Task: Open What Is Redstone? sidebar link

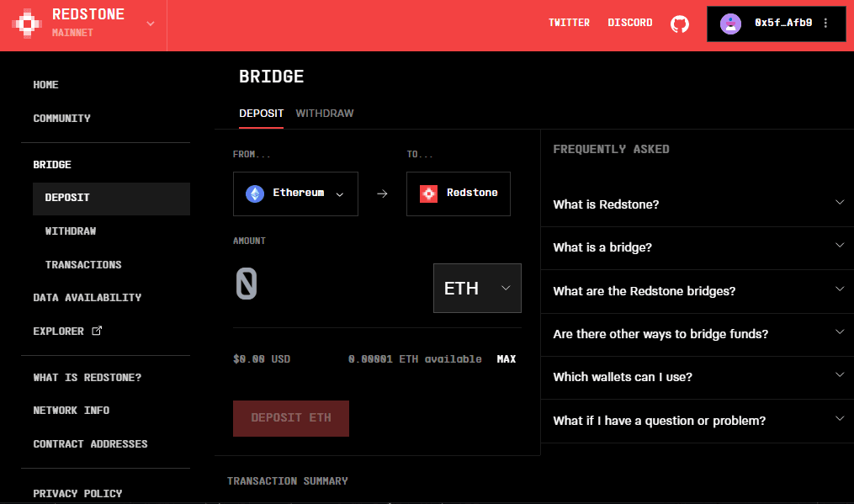Action: coord(88,378)
